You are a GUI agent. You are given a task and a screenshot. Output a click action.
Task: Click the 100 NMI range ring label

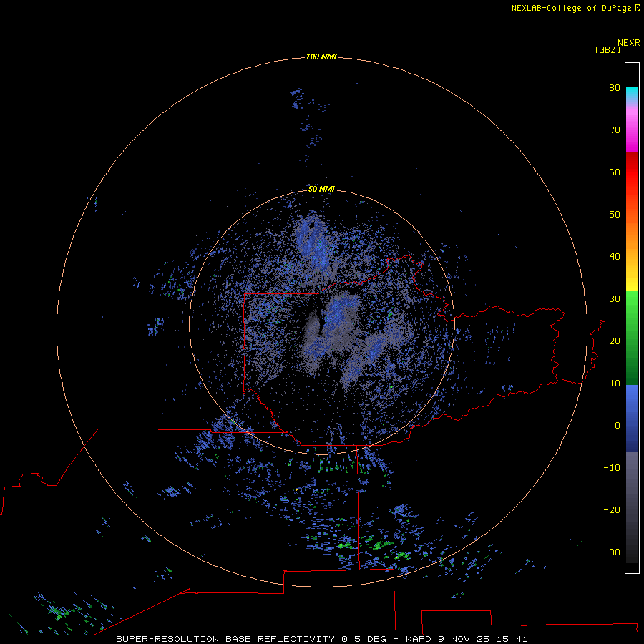click(x=321, y=57)
